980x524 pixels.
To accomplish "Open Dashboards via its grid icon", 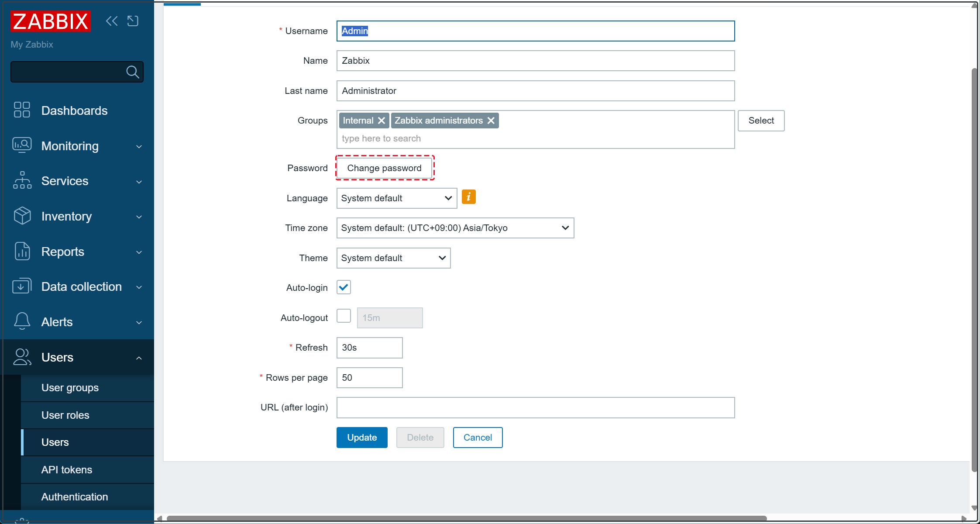I will [22, 110].
